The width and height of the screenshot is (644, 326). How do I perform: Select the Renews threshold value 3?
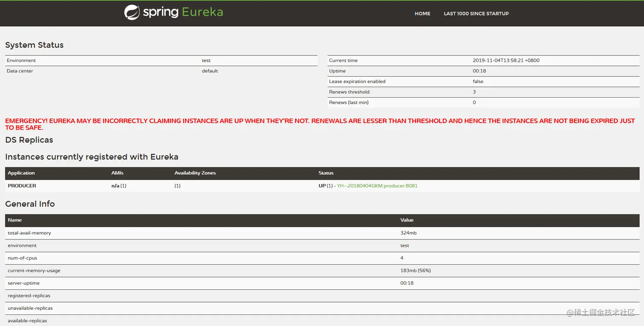point(474,92)
